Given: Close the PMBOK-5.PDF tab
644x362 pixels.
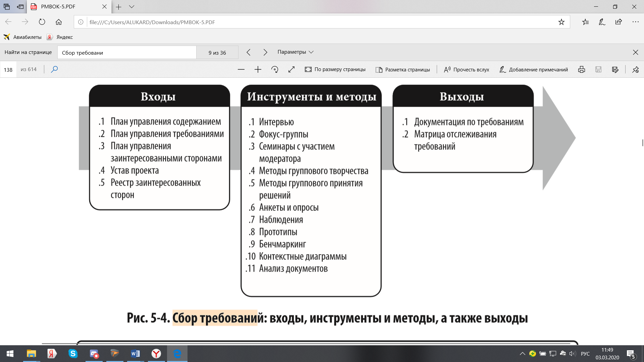Looking at the screenshot, I should click(x=104, y=7).
